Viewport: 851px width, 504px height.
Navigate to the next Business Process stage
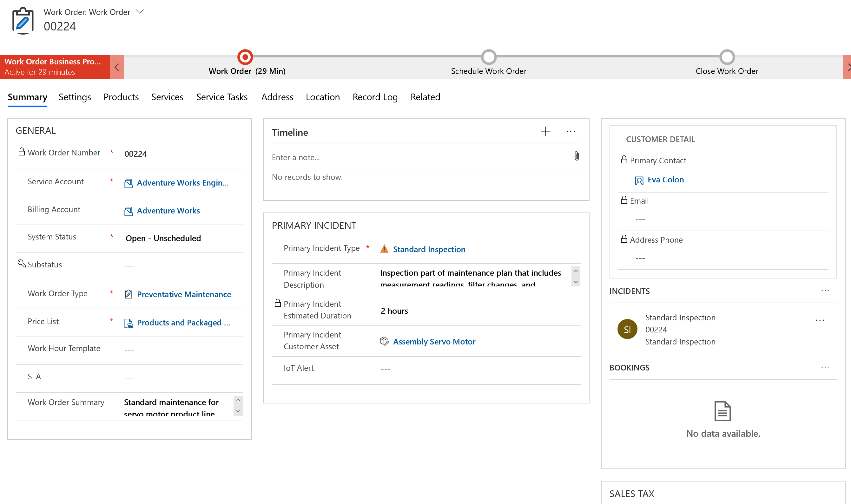tap(847, 66)
